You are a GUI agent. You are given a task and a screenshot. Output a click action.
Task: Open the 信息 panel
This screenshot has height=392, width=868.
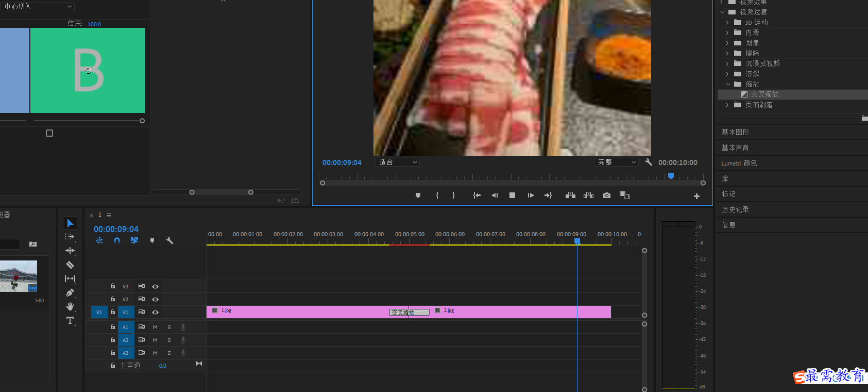pyautogui.click(x=728, y=225)
